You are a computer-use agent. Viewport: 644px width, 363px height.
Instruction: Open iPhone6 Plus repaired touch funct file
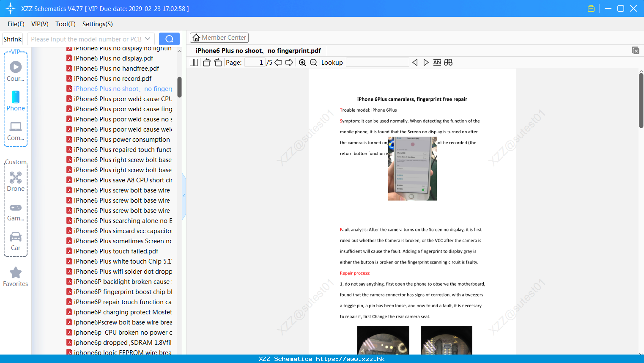(123, 150)
